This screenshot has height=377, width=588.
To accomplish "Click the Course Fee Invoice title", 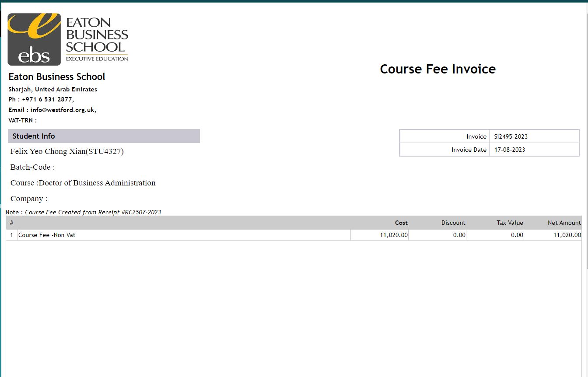I will [437, 69].
